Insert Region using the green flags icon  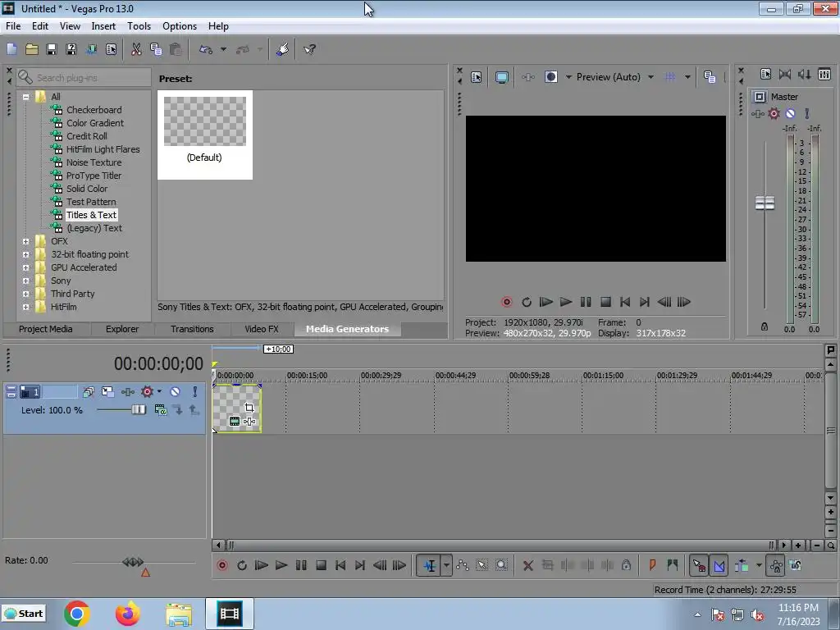click(x=673, y=565)
